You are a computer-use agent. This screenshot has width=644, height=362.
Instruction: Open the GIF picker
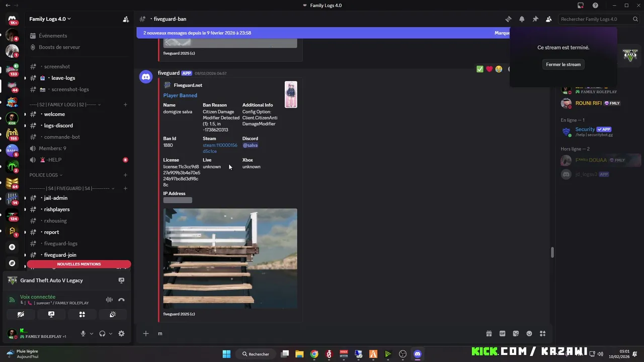click(502, 333)
